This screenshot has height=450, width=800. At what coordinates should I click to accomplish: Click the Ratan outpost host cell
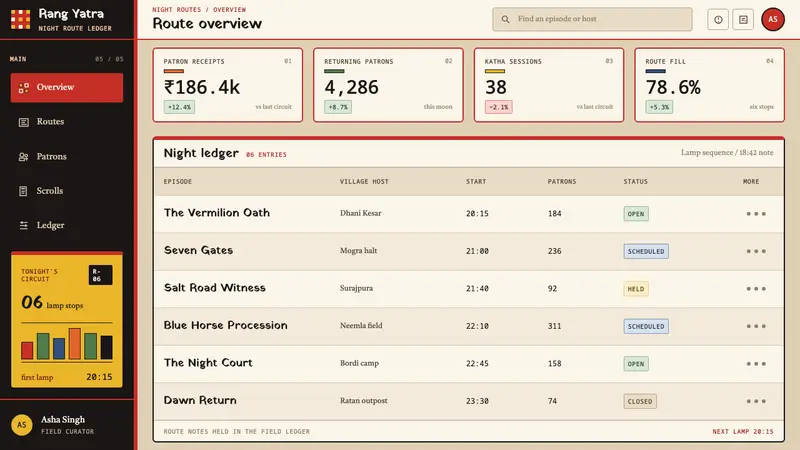click(x=364, y=401)
